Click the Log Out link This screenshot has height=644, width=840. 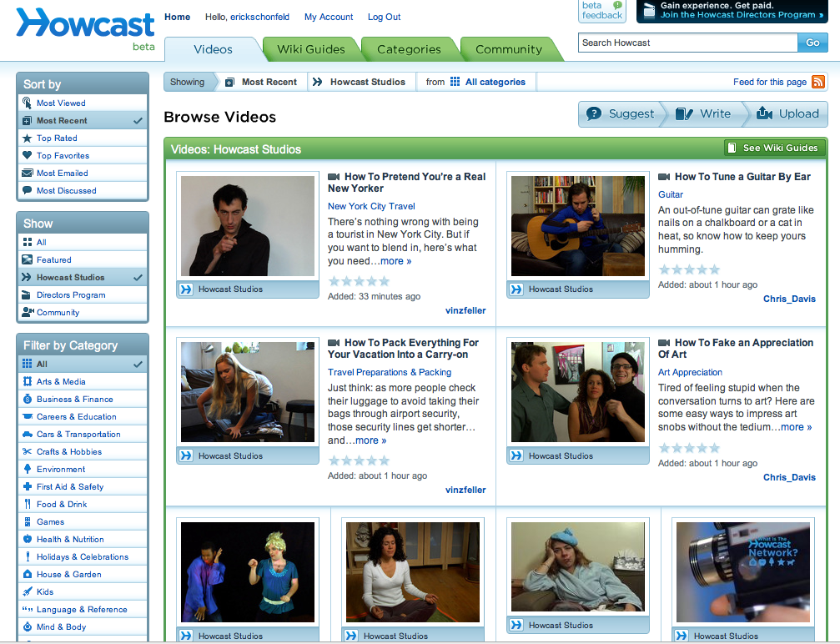[384, 17]
